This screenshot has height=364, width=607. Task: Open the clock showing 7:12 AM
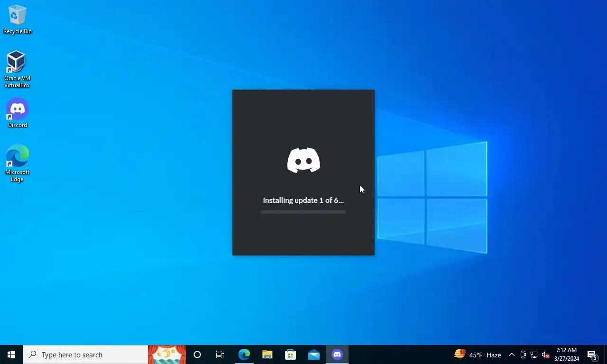pyautogui.click(x=566, y=355)
